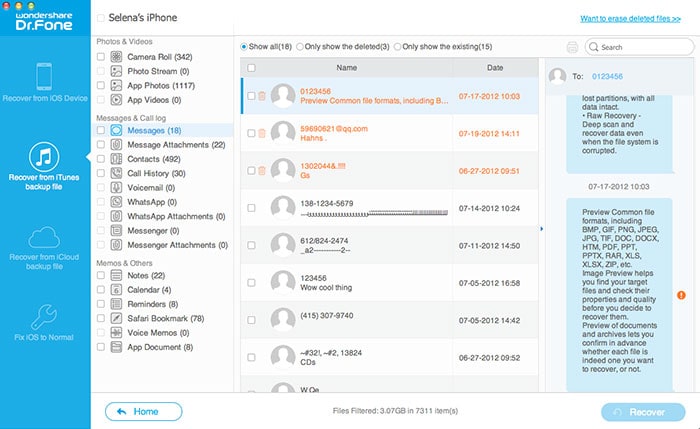Click the Safari Bookmark icon
The height and width of the screenshot is (429, 700).
(117, 318)
